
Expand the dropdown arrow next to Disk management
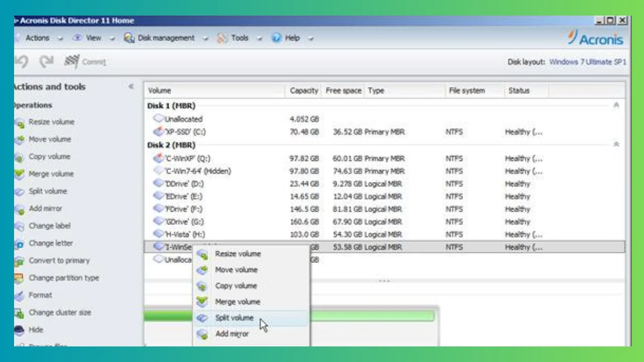tap(205, 39)
